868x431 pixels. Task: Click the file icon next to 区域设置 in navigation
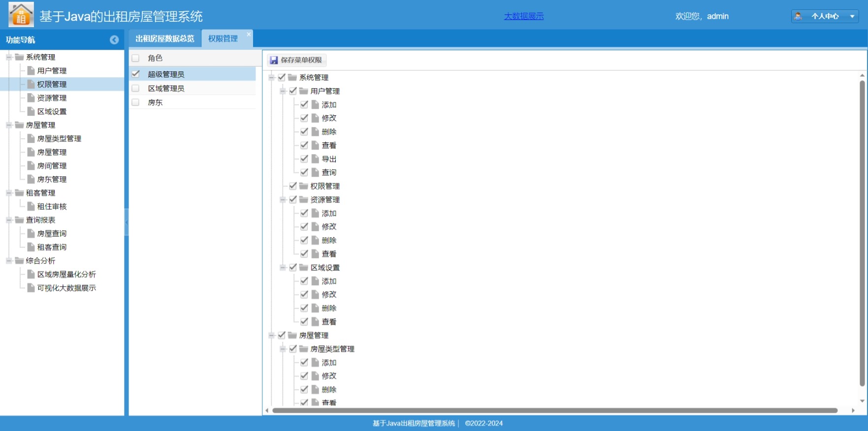click(x=31, y=111)
